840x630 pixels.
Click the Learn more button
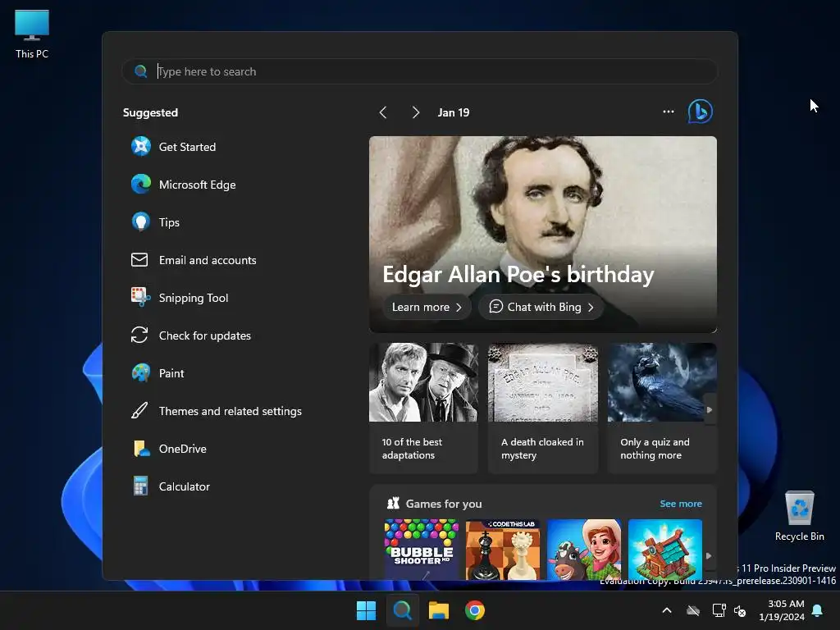pyautogui.click(x=427, y=307)
